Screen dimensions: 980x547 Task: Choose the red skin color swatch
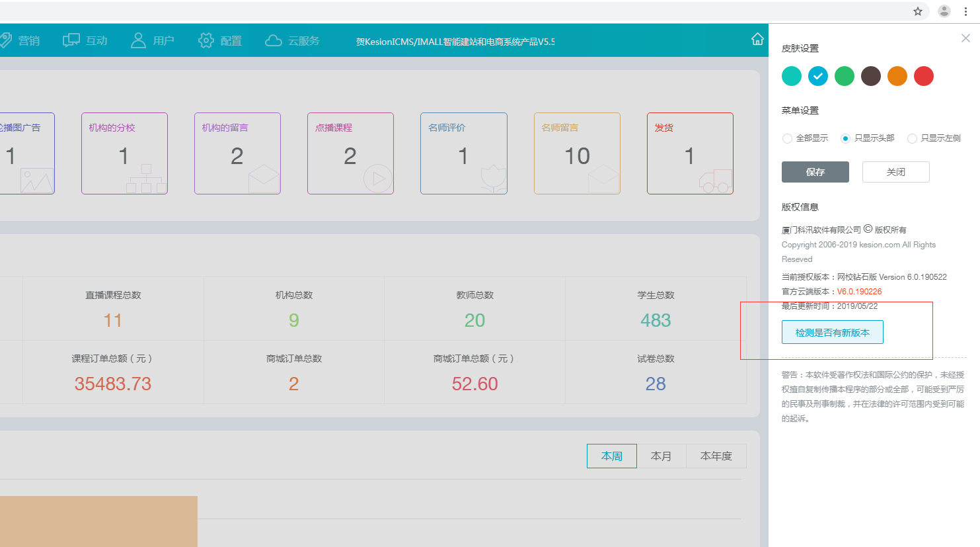[x=923, y=76]
